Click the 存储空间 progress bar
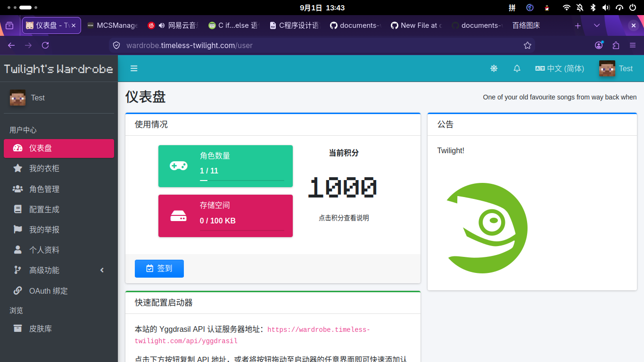 coord(242,230)
